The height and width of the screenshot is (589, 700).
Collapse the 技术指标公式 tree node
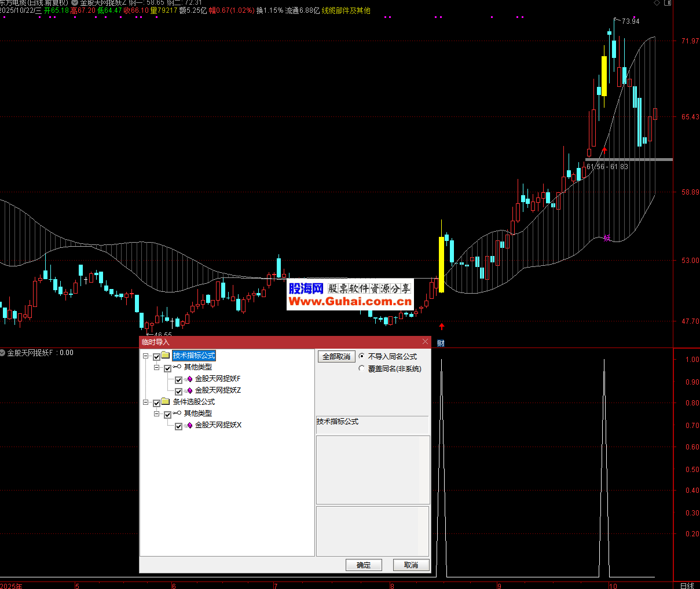point(146,356)
